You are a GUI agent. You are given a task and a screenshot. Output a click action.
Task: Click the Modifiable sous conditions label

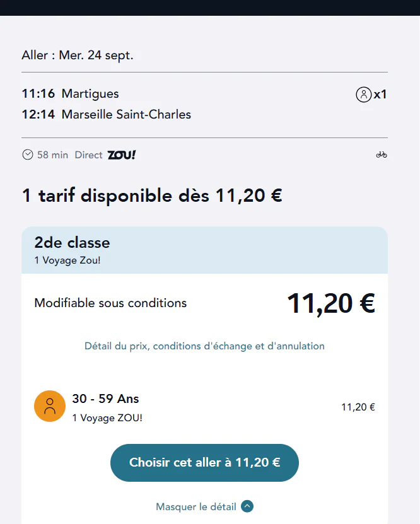pyautogui.click(x=110, y=303)
